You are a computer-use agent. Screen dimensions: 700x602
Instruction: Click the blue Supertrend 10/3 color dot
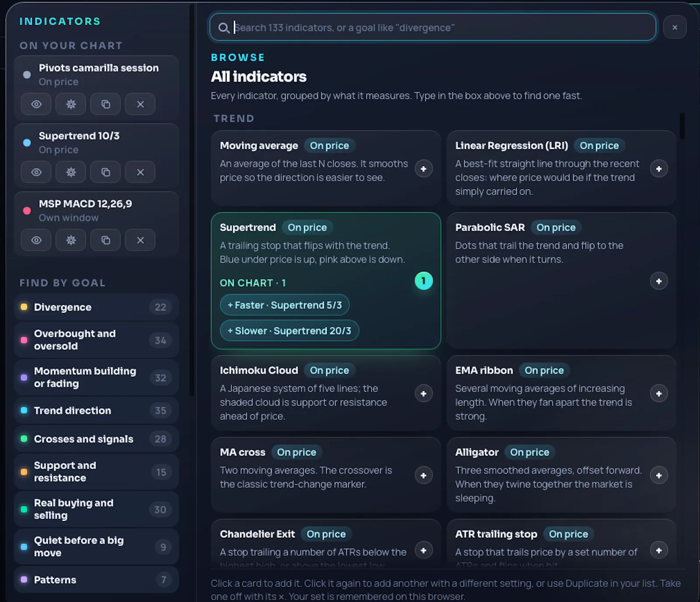point(27,143)
